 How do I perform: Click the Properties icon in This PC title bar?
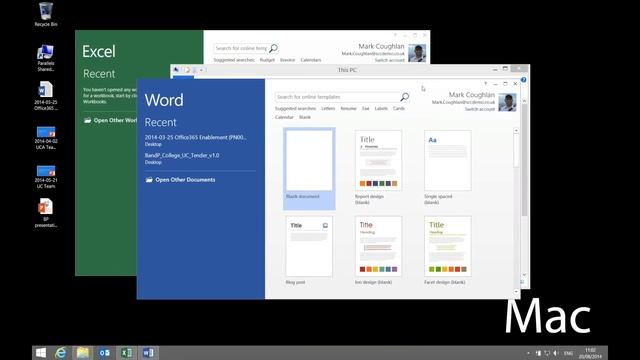pos(187,70)
